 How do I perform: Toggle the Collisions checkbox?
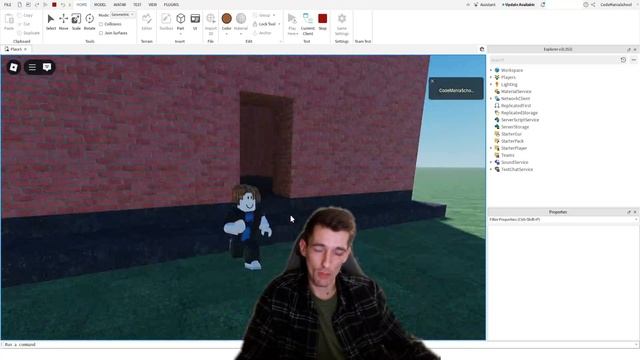tap(101, 24)
